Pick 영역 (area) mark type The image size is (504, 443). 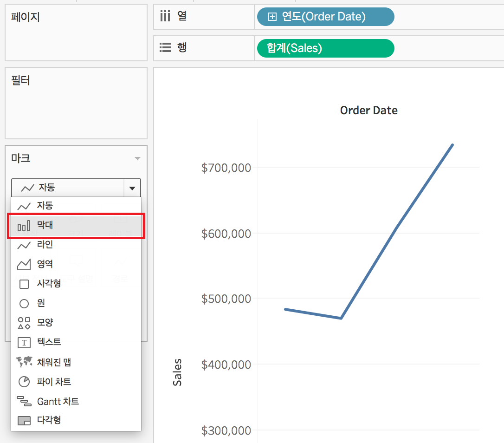point(76,264)
